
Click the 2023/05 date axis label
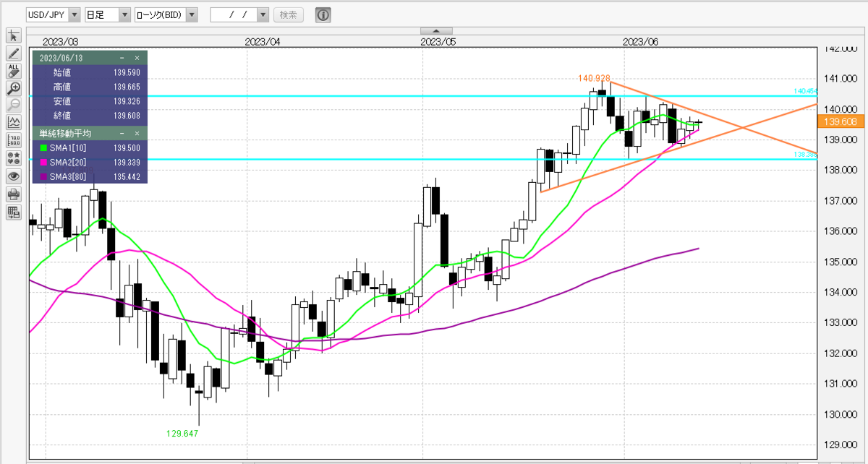[438, 42]
